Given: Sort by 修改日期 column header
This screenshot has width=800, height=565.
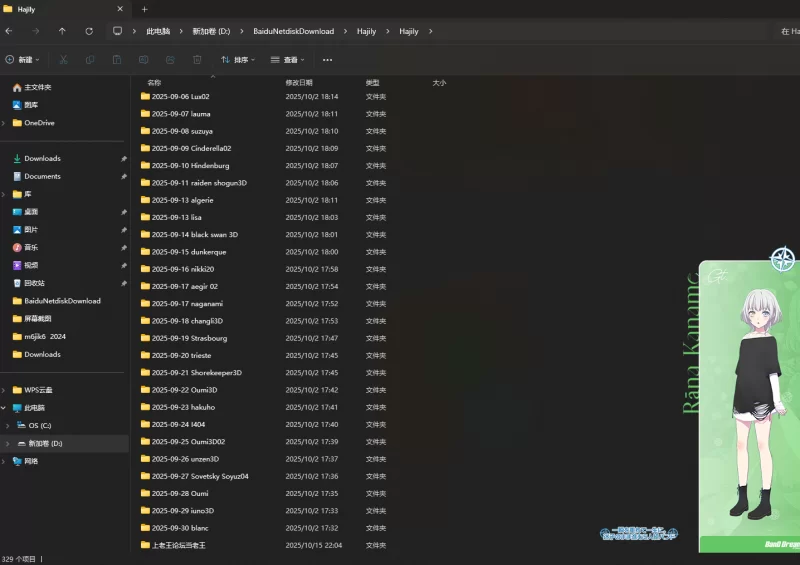Looking at the screenshot, I should 299,83.
